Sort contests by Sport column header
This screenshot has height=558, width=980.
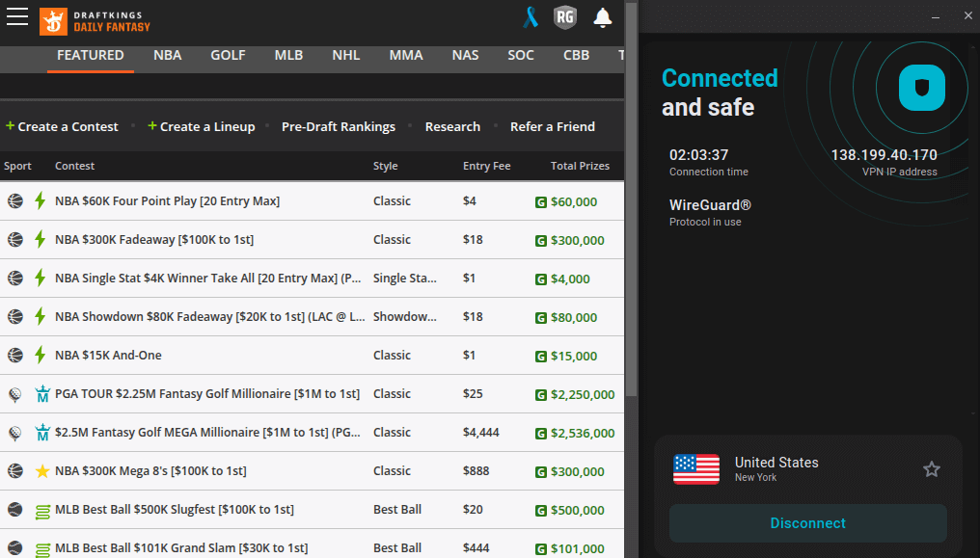(x=17, y=166)
